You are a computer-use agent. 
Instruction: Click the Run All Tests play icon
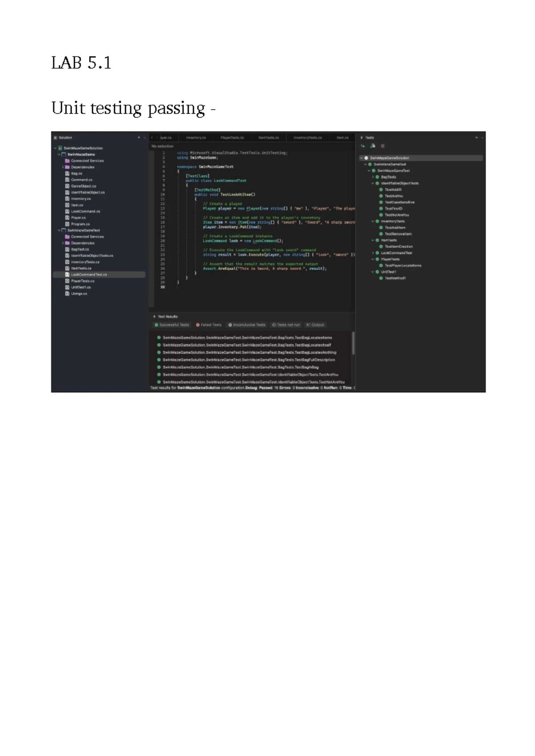coord(363,146)
